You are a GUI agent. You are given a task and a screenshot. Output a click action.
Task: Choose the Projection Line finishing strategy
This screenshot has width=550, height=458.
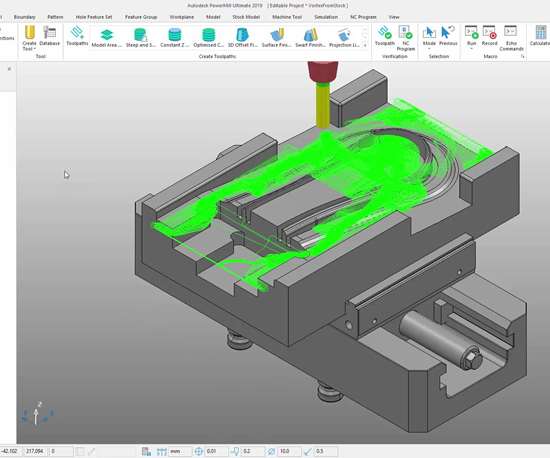click(344, 38)
